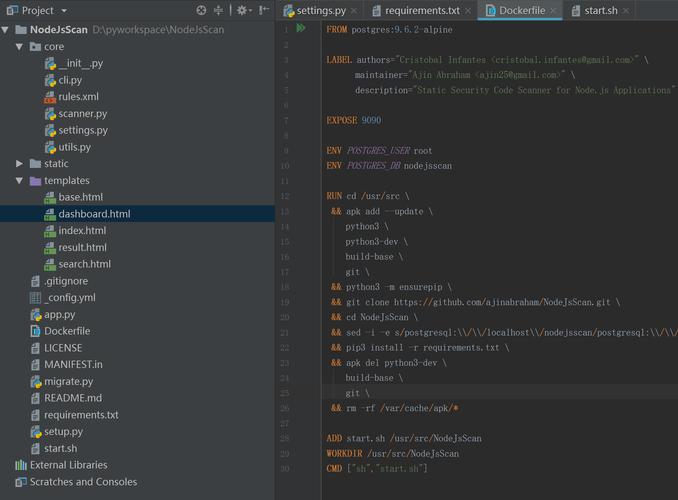Click the Dockerfile tree item icon
The image size is (678, 500).
pyautogui.click(x=35, y=331)
